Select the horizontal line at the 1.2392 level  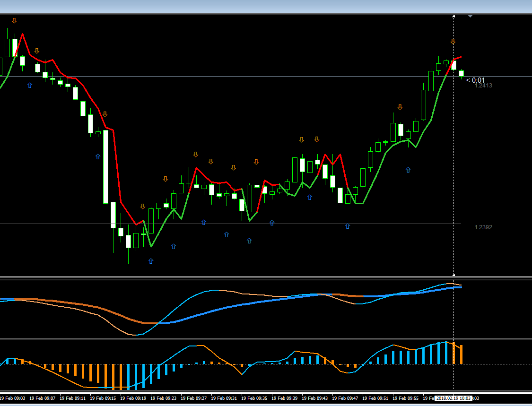[x=230, y=224]
